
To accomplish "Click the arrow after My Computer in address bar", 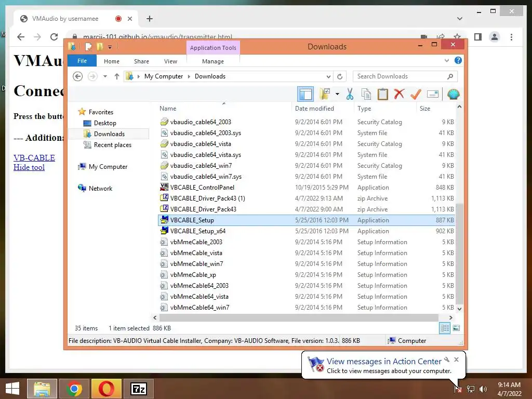I will [189, 76].
